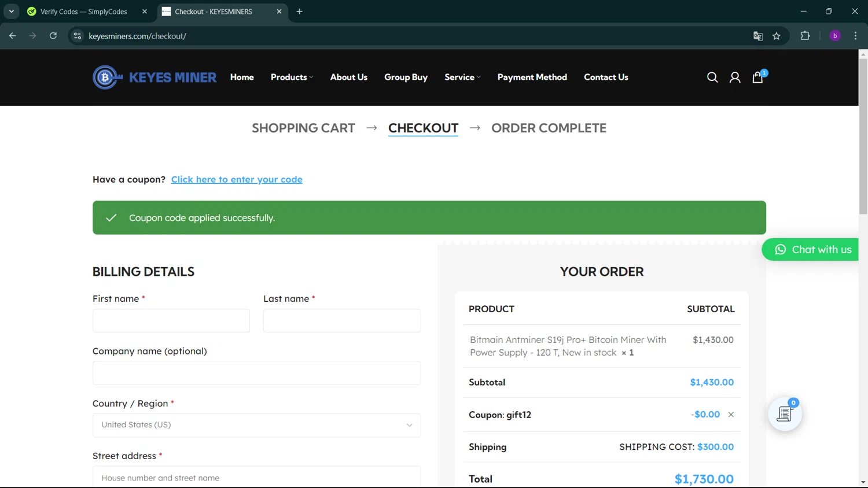Return to the SHOPPING CART step
The image size is (868, 488).
point(303,128)
